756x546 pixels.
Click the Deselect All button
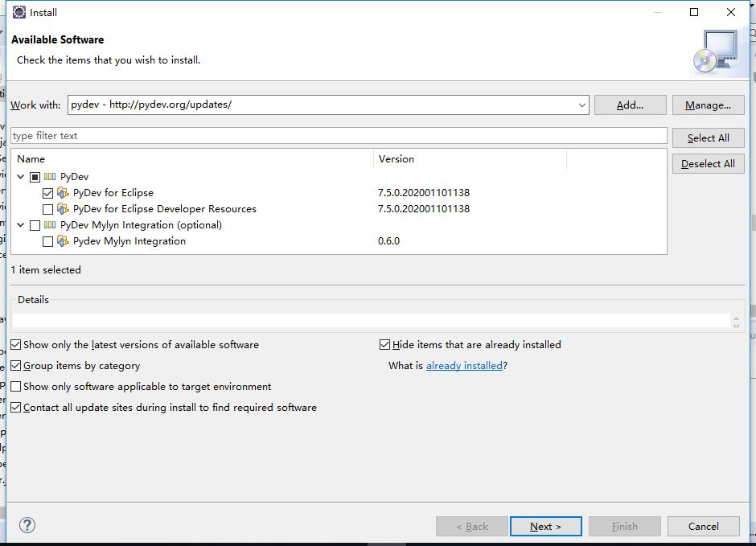click(709, 164)
